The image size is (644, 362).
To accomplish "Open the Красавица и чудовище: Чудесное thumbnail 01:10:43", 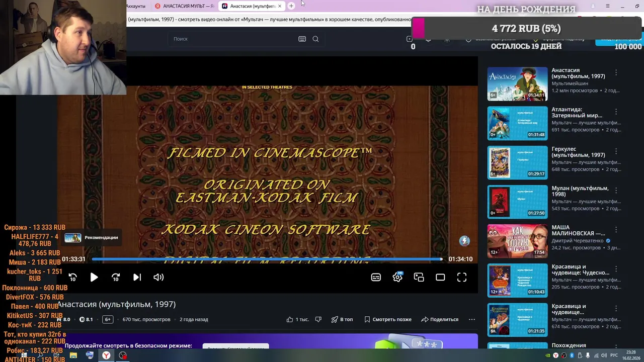I will 517,280.
